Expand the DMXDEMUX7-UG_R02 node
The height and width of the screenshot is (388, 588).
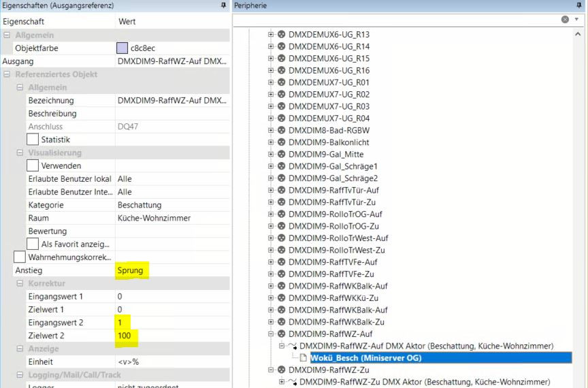[x=271, y=94]
